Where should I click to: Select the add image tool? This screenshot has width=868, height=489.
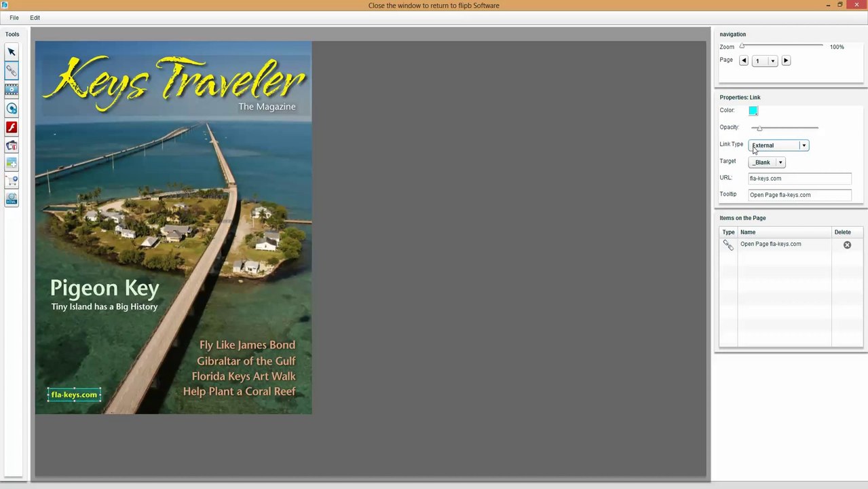point(12,164)
